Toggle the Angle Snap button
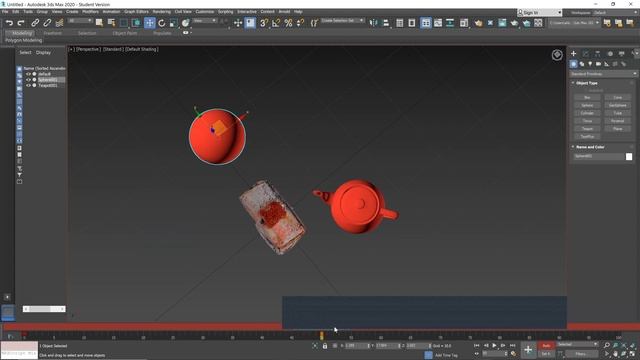The width and height of the screenshot is (640, 360). click(276, 23)
